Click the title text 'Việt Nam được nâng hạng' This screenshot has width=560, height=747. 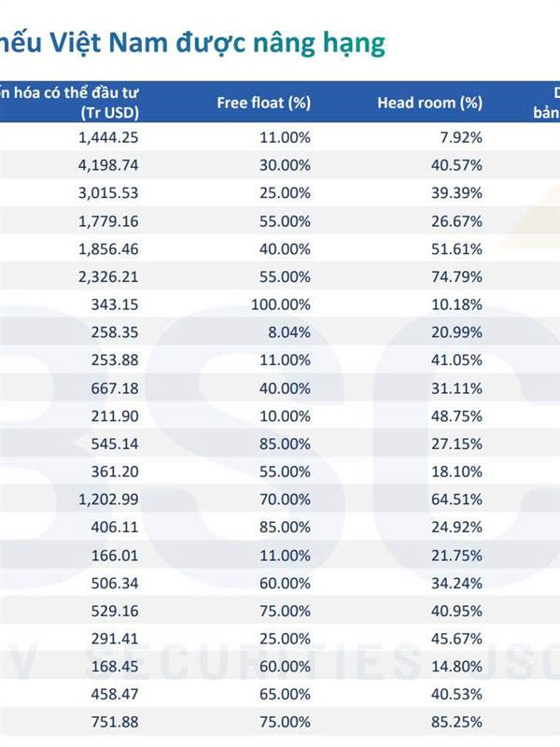(217, 43)
